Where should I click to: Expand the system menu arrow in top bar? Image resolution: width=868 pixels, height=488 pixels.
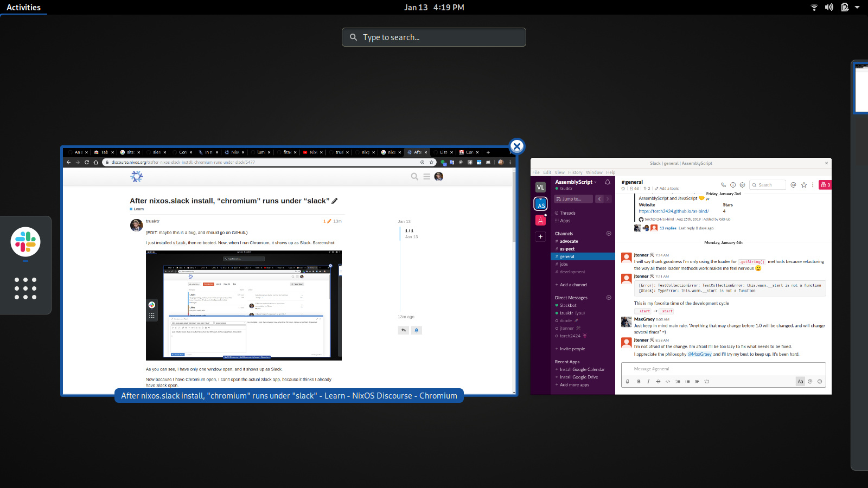click(x=857, y=8)
